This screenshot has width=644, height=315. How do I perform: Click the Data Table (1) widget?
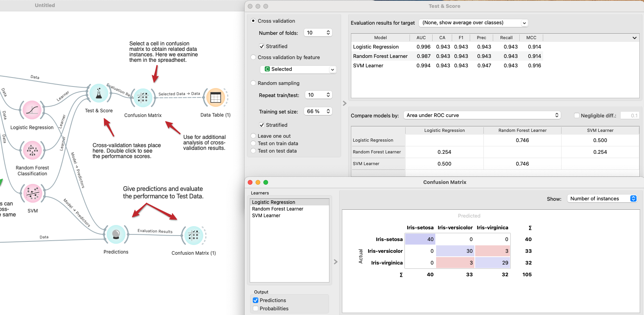point(215,98)
